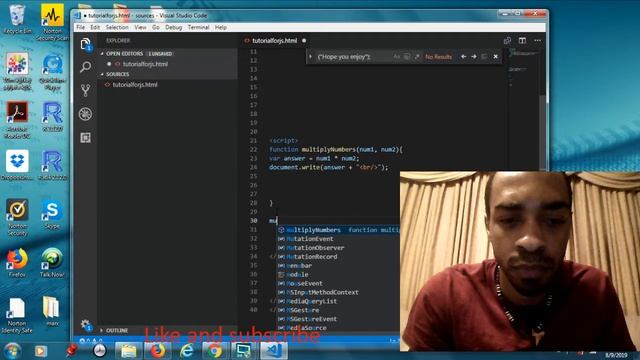The height and width of the screenshot is (360, 640).
Task: Open the Norton Security Scan desktop icon
Action: (x=52, y=23)
